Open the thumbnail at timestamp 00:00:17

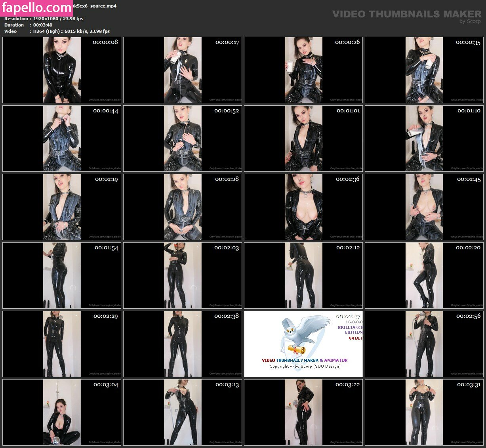coord(183,70)
